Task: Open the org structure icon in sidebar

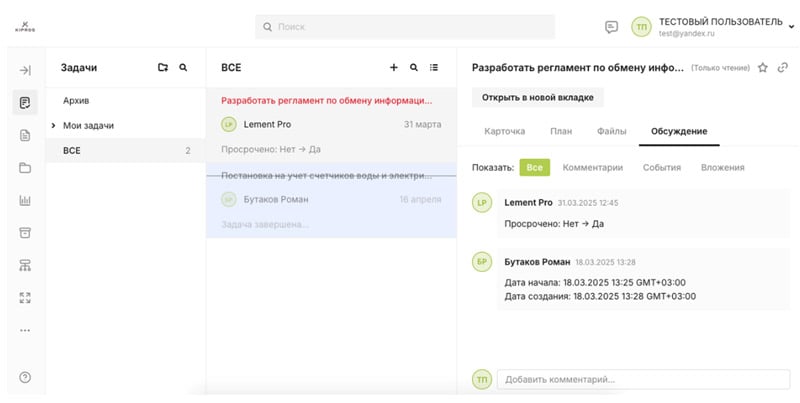Action: (25, 265)
